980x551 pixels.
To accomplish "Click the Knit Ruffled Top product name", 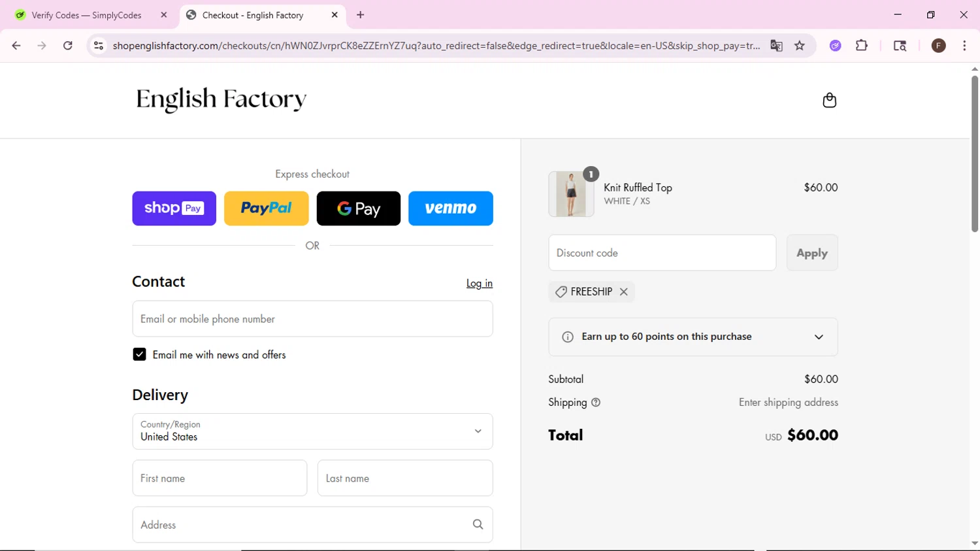I will pos(638,188).
